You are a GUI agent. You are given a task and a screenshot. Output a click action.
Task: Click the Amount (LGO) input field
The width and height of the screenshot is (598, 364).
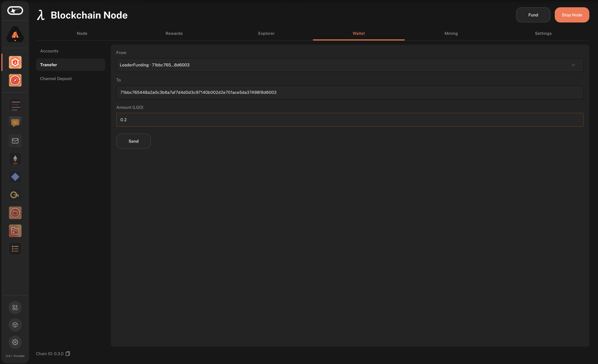point(350,120)
